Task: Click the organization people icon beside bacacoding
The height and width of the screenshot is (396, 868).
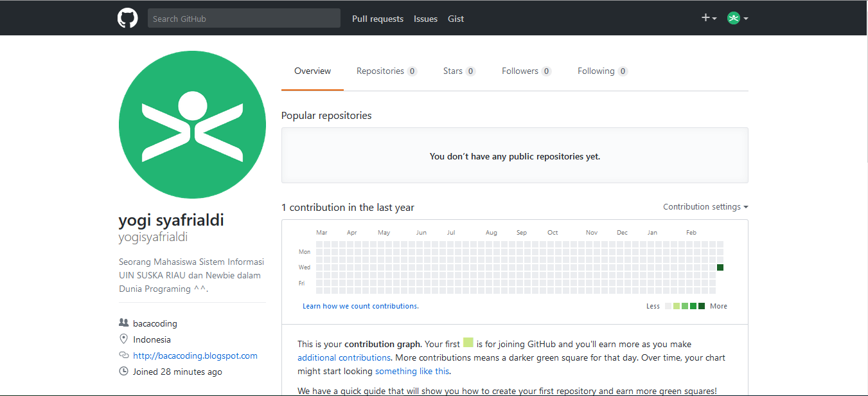Action: tap(124, 323)
